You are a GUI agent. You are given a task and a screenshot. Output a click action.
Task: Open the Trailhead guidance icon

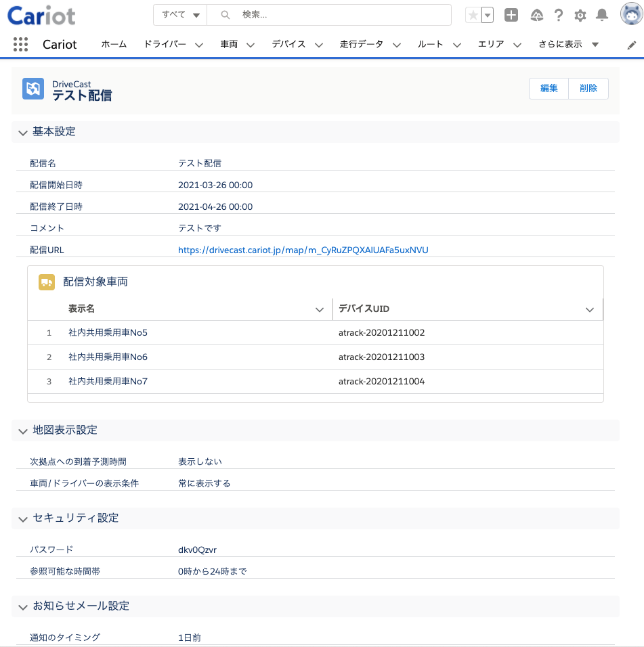[x=536, y=16]
